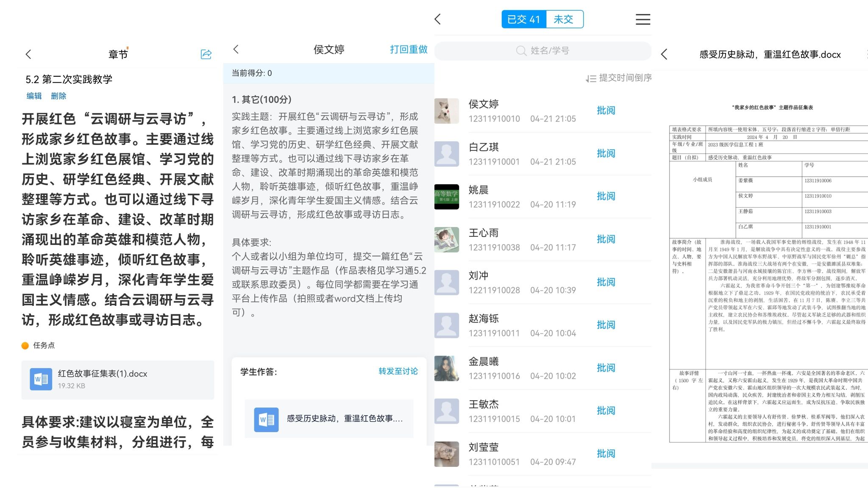Click 编辑 link under chapter 5.2

click(x=34, y=96)
